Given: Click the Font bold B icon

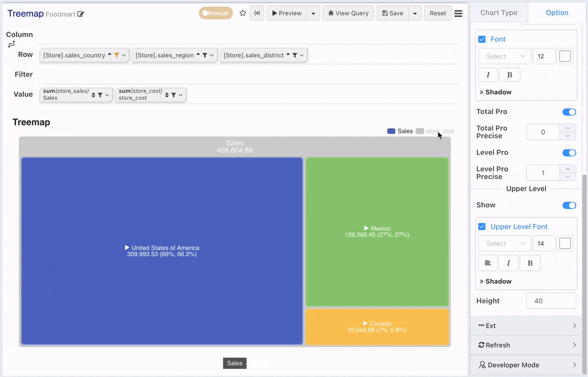Looking at the screenshot, I should [x=509, y=75].
